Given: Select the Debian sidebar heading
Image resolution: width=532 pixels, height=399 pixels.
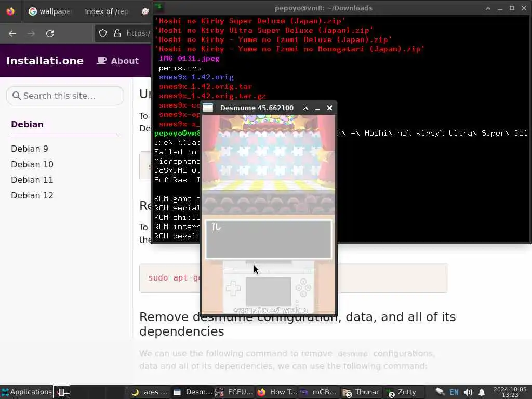Looking at the screenshot, I should (27, 124).
